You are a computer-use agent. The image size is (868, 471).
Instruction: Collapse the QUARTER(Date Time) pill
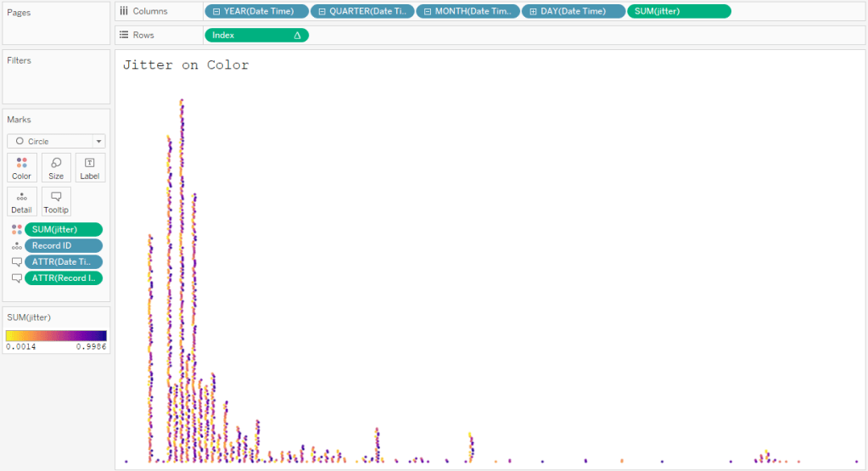pyautogui.click(x=322, y=11)
